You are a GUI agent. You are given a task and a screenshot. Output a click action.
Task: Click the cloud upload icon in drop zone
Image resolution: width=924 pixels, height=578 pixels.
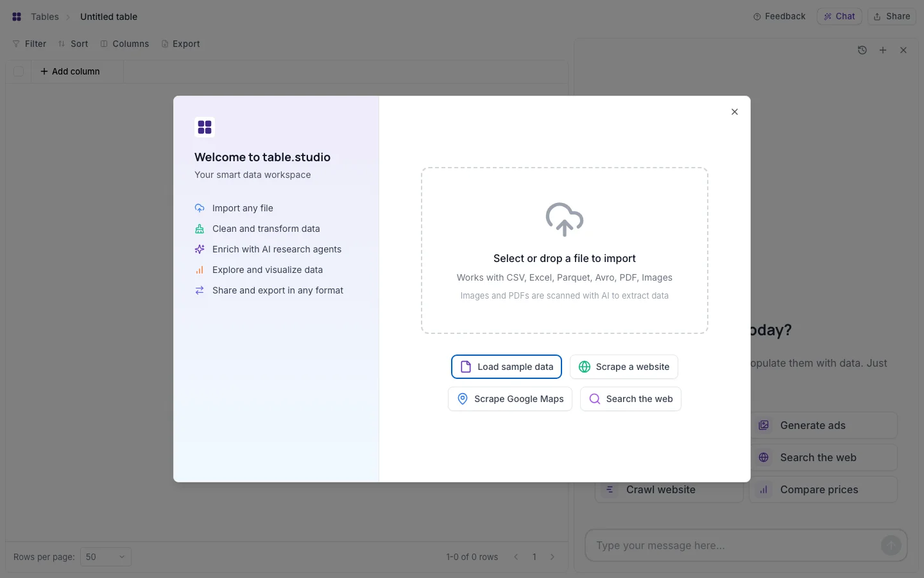(x=565, y=220)
